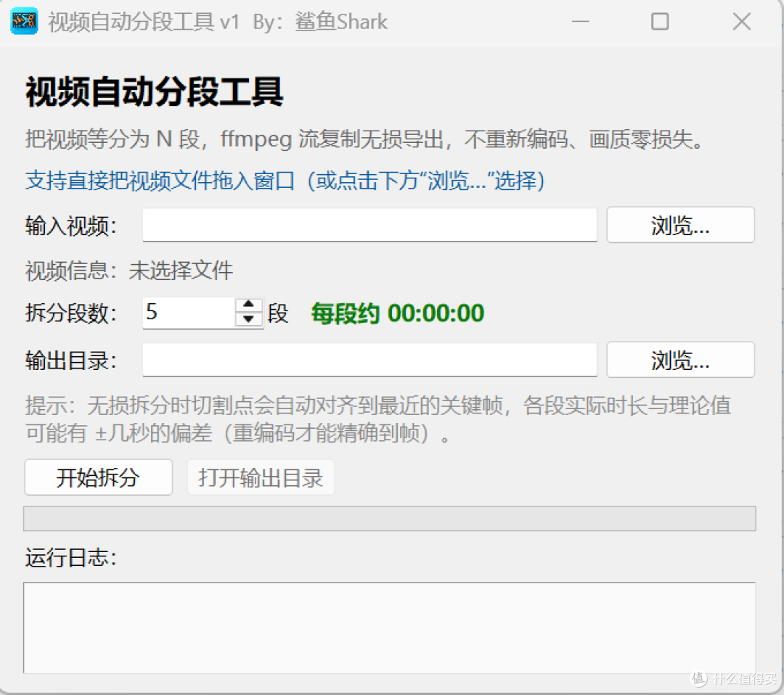Click the gray 提示 keyframe hint text
Viewport: 784px width, 695px height.
[378, 419]
